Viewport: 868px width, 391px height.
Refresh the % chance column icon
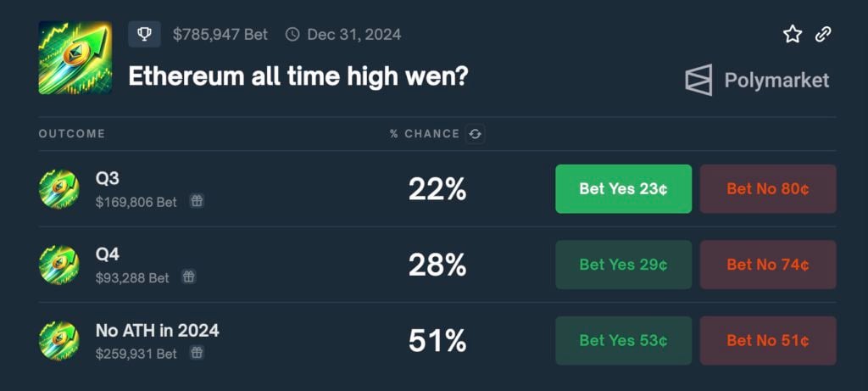click(x=476, y=134)
